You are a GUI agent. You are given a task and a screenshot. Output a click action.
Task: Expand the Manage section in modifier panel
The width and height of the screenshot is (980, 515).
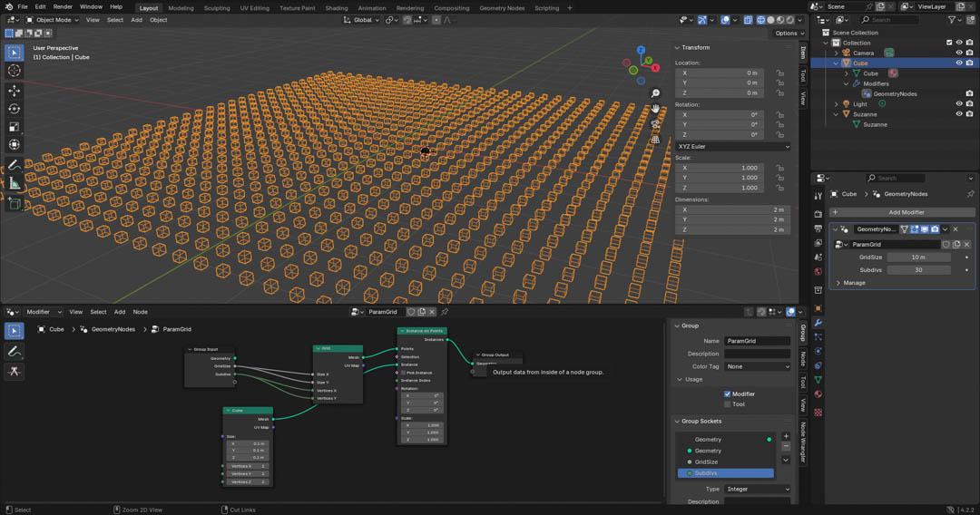tap(854, 283)
